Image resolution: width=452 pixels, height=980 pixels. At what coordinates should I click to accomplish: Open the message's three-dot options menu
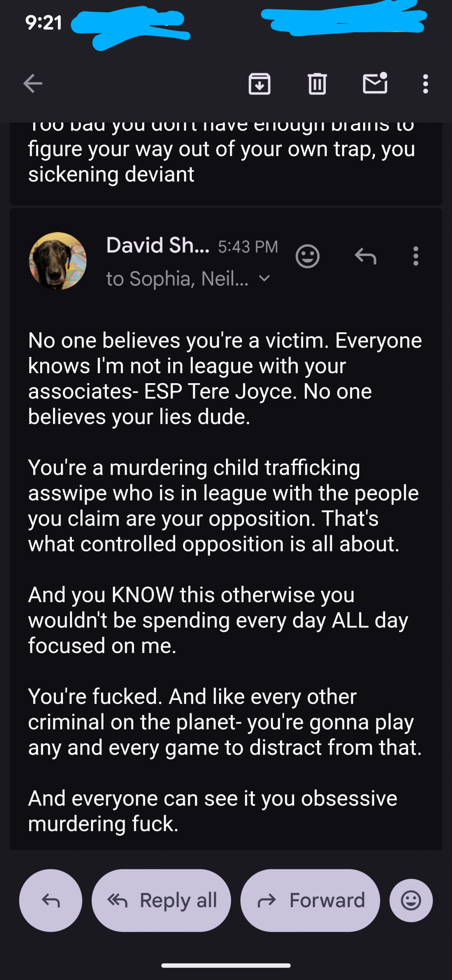coord(416,256)
